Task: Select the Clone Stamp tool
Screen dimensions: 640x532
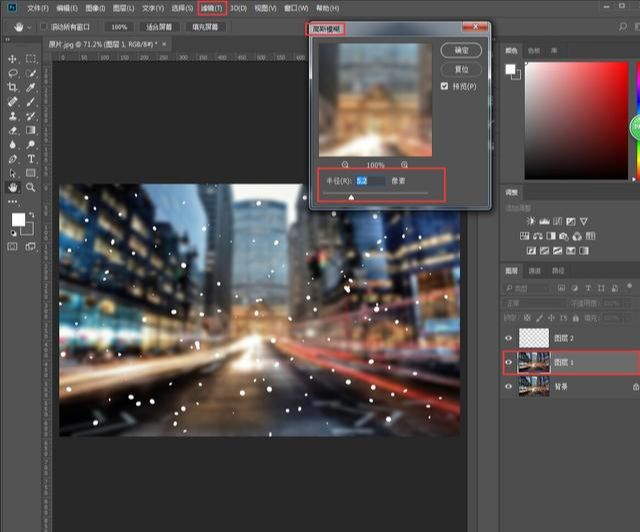Action: tap(12, 116)
